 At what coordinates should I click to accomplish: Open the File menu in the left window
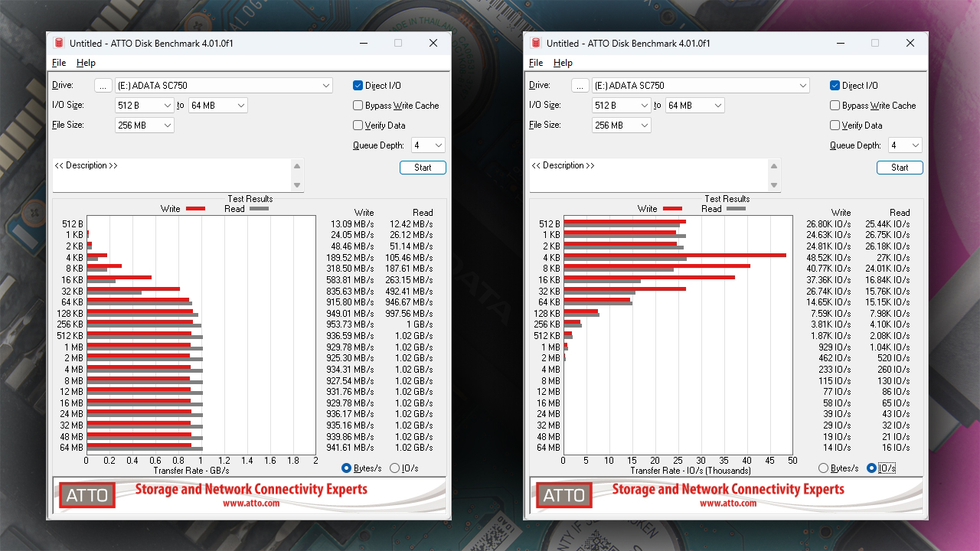[x=59, y=63]
